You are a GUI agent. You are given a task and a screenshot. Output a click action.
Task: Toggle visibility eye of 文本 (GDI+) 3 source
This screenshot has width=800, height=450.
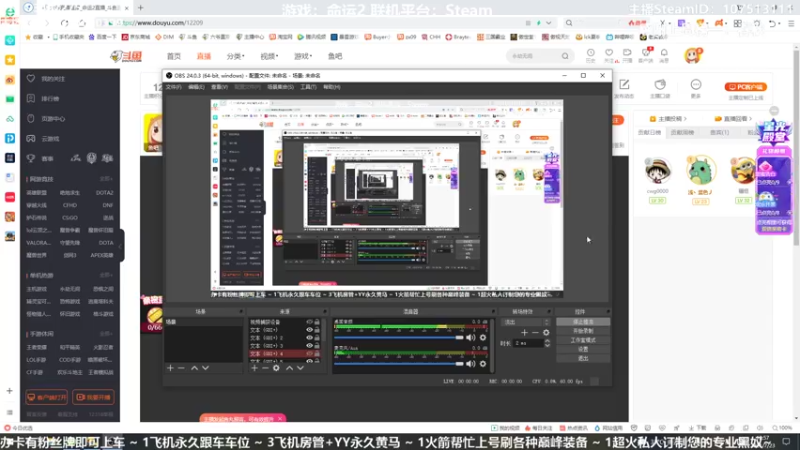point(309,345)
